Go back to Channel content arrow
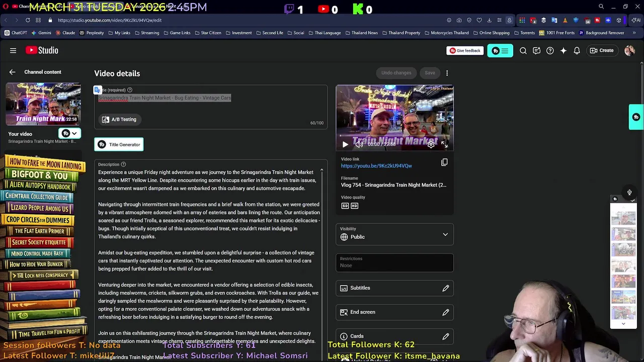Screen dimensions: 644x362 12,72
